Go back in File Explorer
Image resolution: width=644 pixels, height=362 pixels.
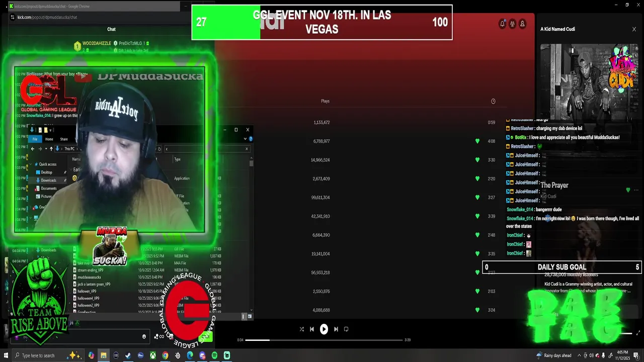pyautogui.click(x=33, y=149)
